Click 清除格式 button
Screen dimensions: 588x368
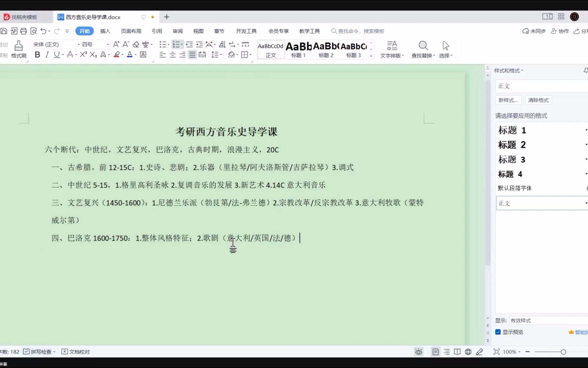[538, 100]
